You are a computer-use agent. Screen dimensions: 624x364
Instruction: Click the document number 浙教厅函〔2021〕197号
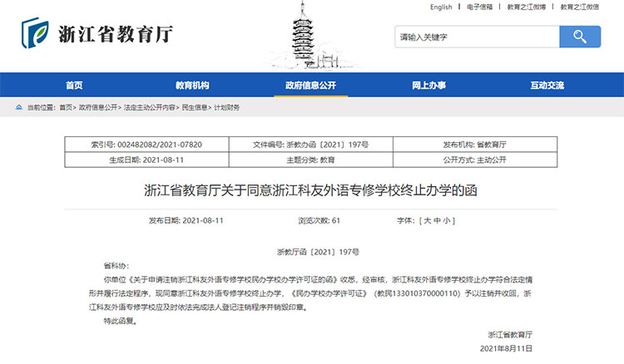coord(318,252)
